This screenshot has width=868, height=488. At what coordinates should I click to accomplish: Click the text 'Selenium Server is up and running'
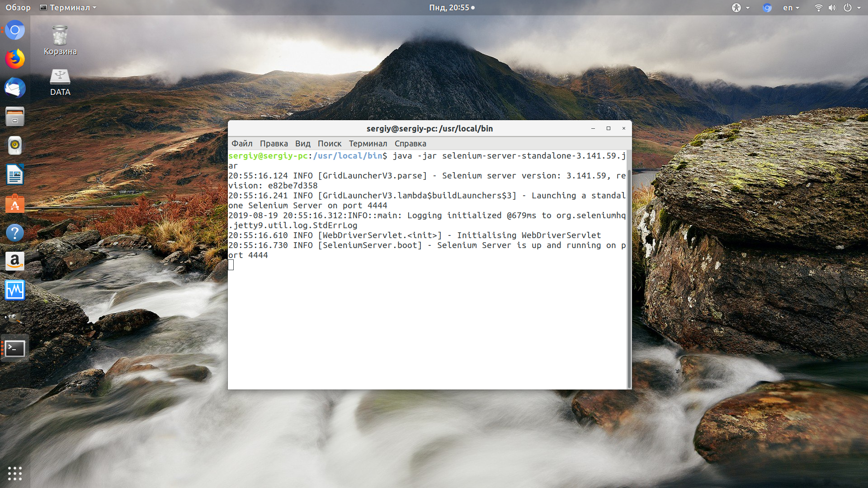(519, 245)
